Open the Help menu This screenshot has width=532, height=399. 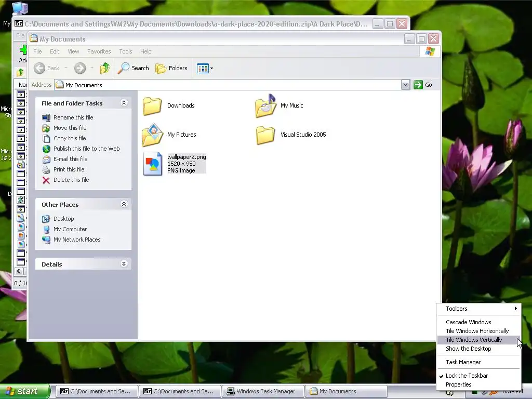point(146,51)
